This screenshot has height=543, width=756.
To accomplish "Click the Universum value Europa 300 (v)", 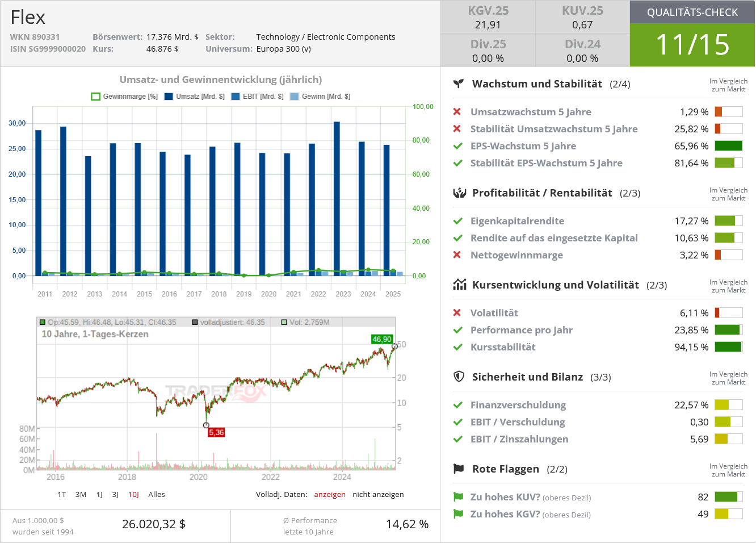I will point(284,49).
